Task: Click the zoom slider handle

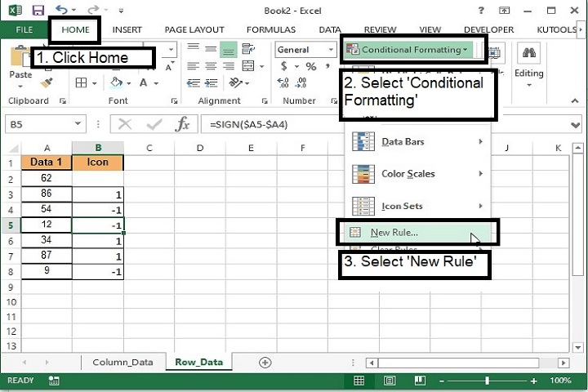Action: 487,381
